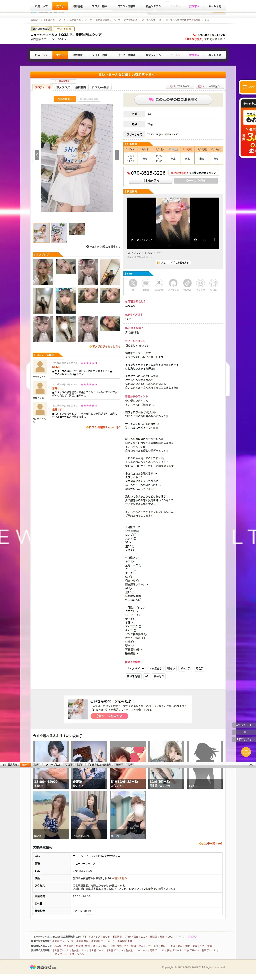Click the grey クーポンを見る button
256x980 pixels.
pos(196,181)
